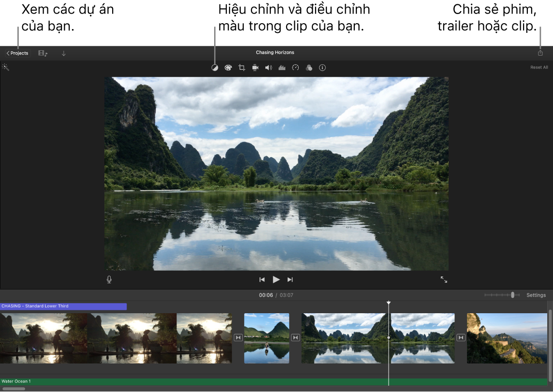Skip to previous clip
The width and height of the screenshot is (553, 392).
coord(262,279)
